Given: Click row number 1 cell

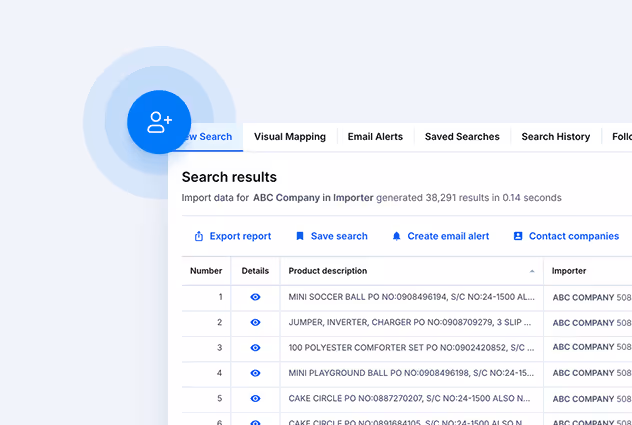Looking at the screenshot, I should point(206,297).
